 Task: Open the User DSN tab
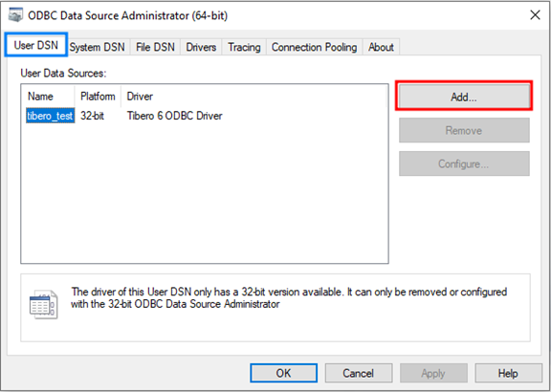35,45
